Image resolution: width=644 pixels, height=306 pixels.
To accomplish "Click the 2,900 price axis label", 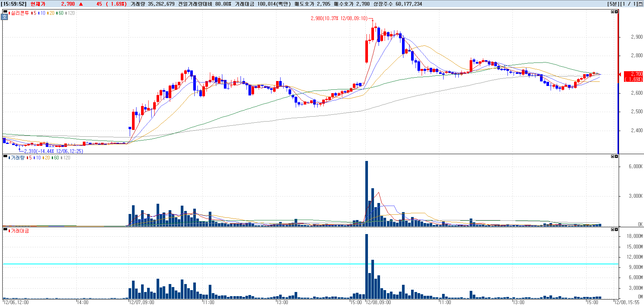I will [x=637, y=37].
